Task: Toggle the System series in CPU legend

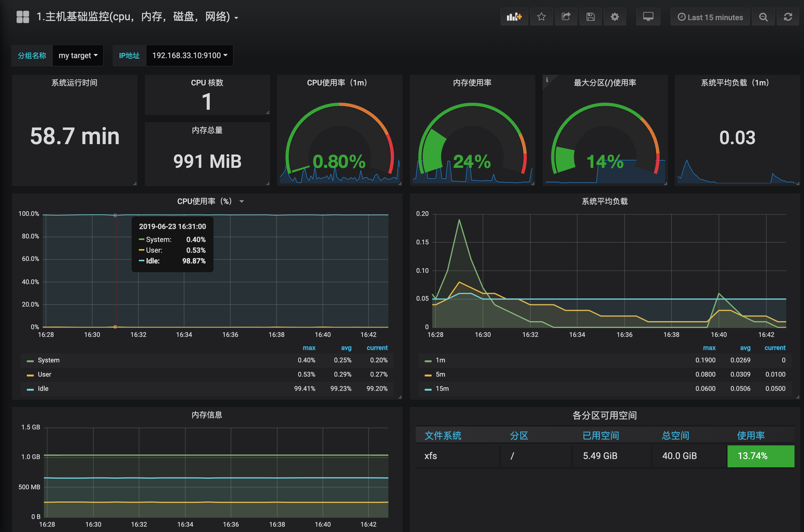Action: (x=49, y=360)
